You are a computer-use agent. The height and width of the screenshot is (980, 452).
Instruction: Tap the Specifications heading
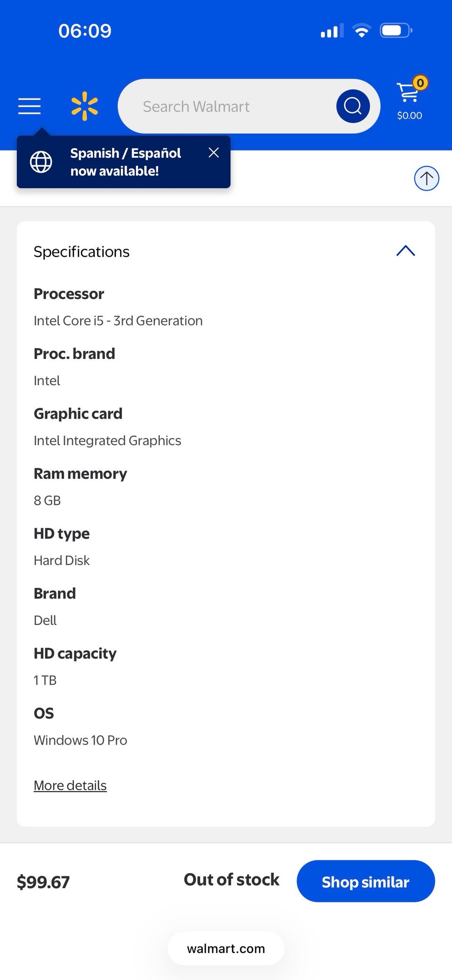point(81,252)
